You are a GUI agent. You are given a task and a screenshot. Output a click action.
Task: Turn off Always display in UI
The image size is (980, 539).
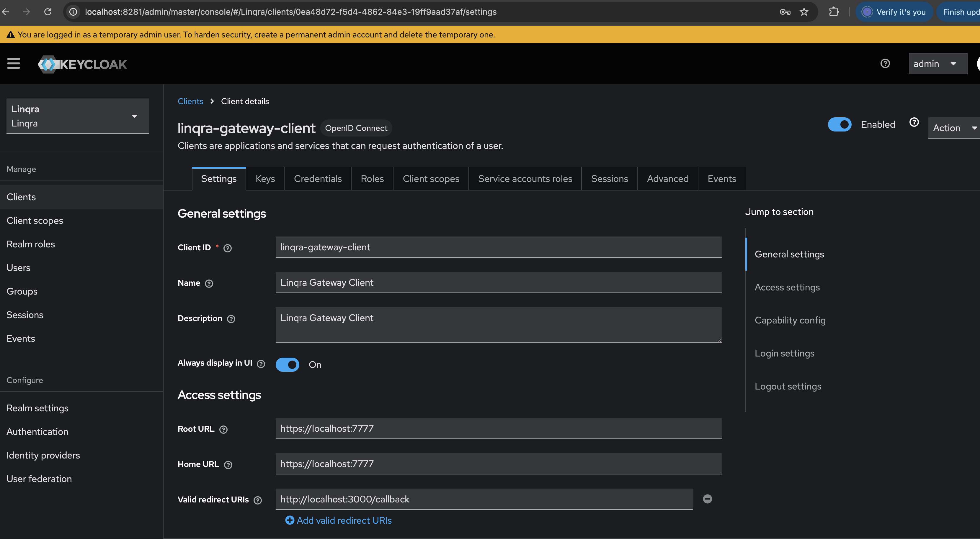click(x=288, y=364)
